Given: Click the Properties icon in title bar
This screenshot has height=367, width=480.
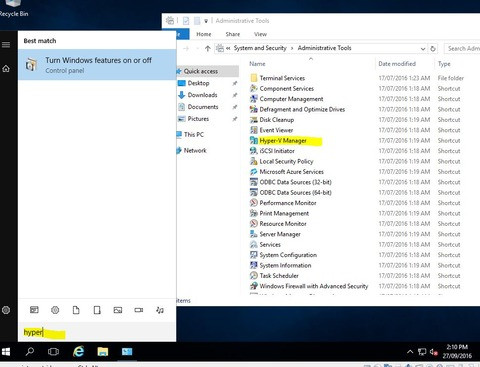Looking at the screenshot, I should coord(186,21).
